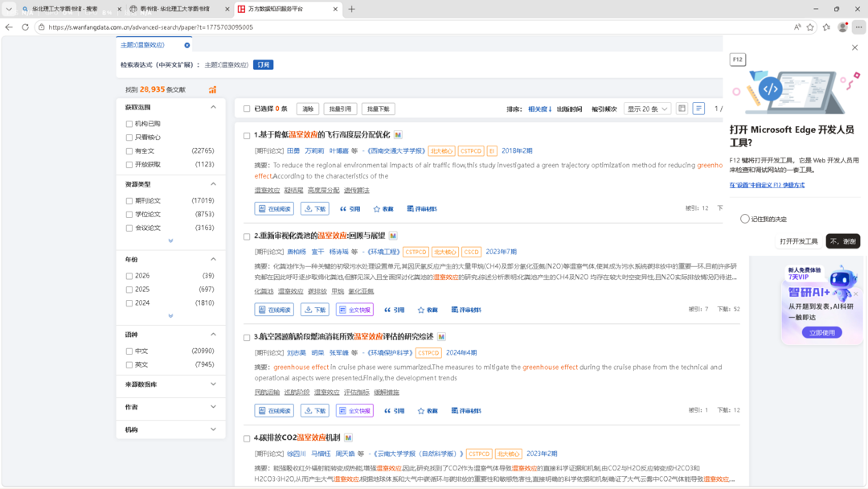Download result 3 with 下载 button
This screenshot has width=868, height=489.
click(x=315, y=410)
